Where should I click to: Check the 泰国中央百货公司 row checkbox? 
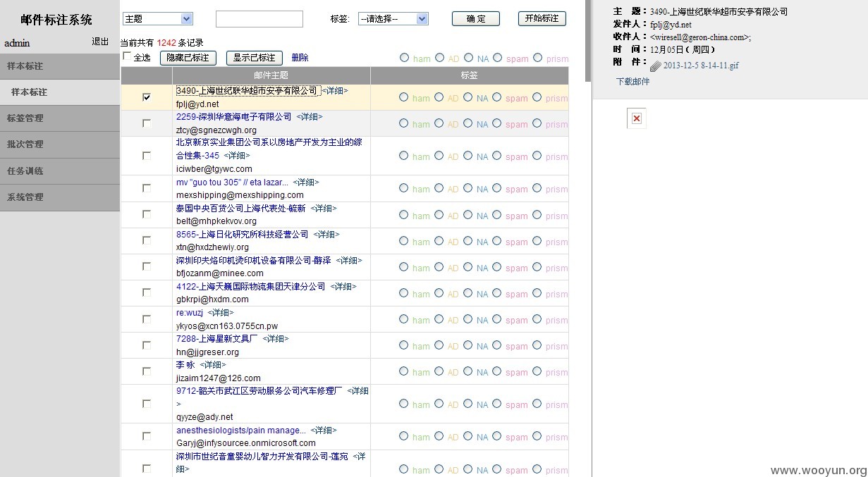147,214
